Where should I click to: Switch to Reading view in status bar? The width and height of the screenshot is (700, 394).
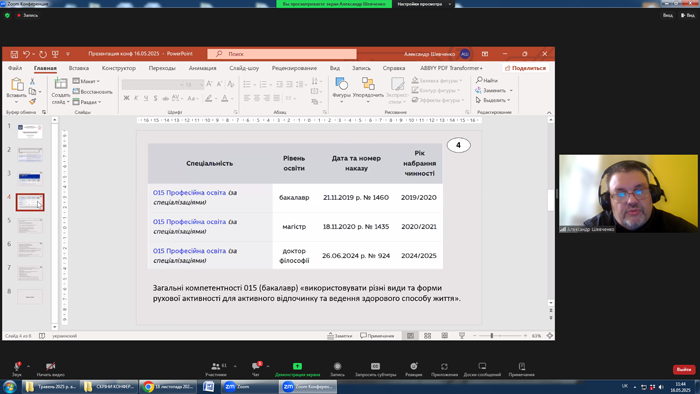pos(445,336)
